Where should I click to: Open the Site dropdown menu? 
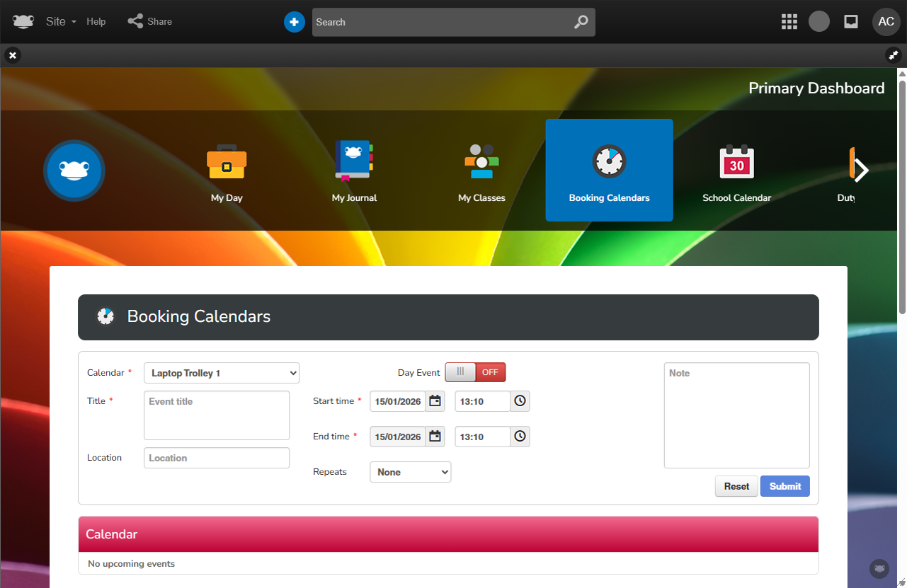tap(61, 22)
